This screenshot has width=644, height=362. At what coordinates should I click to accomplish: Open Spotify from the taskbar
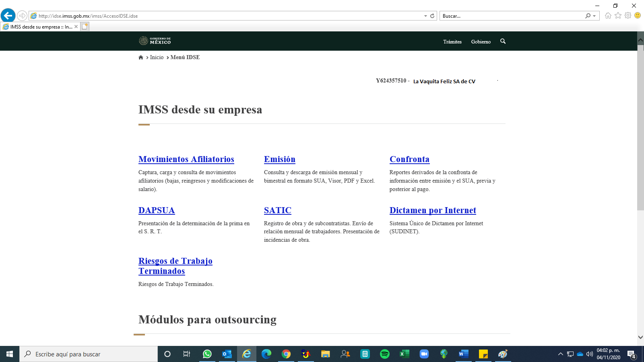point(385,354)
